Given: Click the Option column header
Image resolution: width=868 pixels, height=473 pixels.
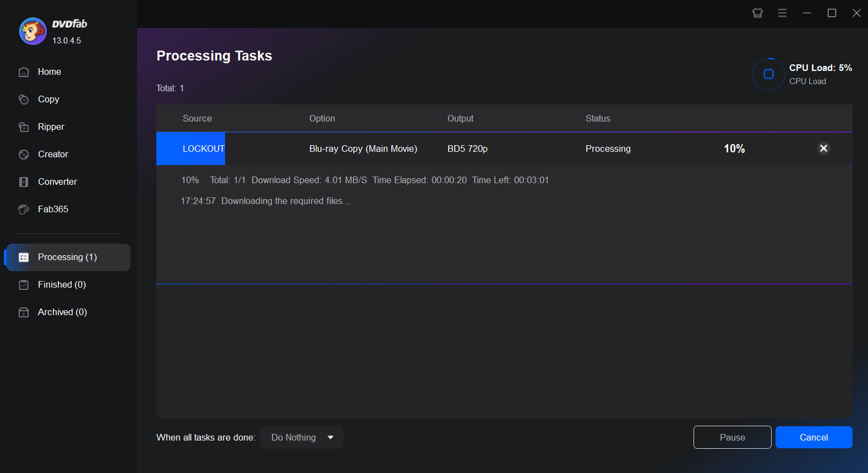Looking at the screenshot, I should click(322, 119).
